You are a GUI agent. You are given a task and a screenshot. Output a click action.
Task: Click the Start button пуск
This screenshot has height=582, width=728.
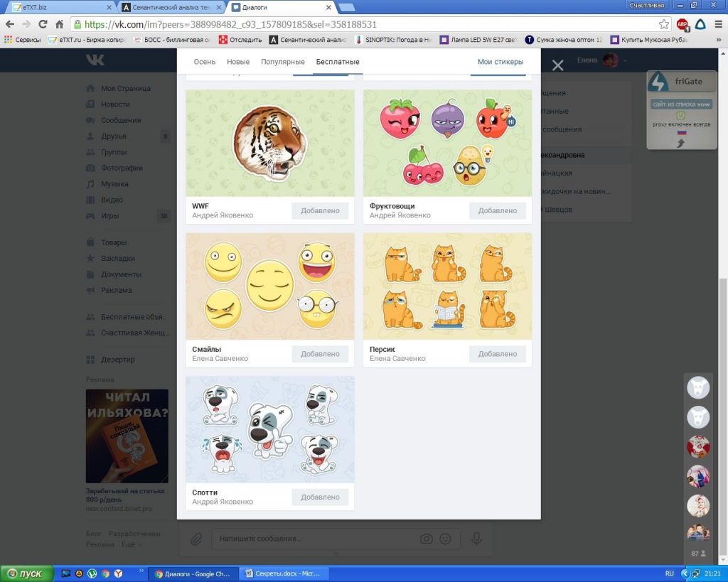click(25, 573)
